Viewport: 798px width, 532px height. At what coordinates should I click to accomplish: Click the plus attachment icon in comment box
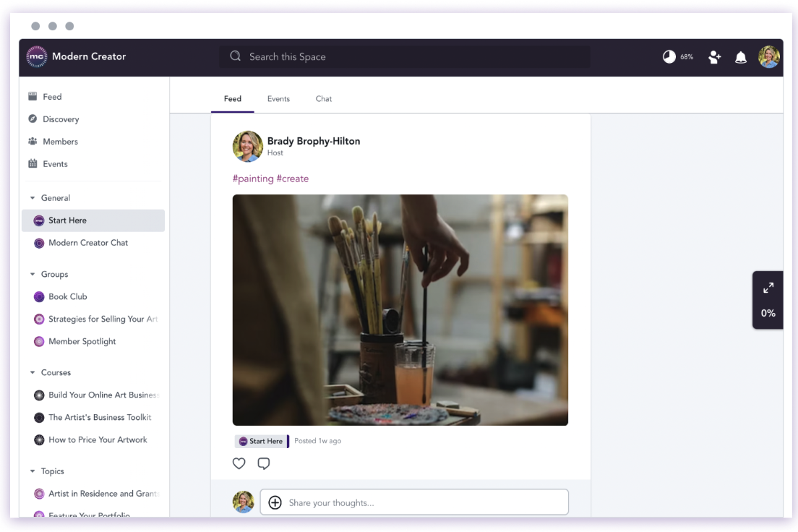(x=275, y=502)
